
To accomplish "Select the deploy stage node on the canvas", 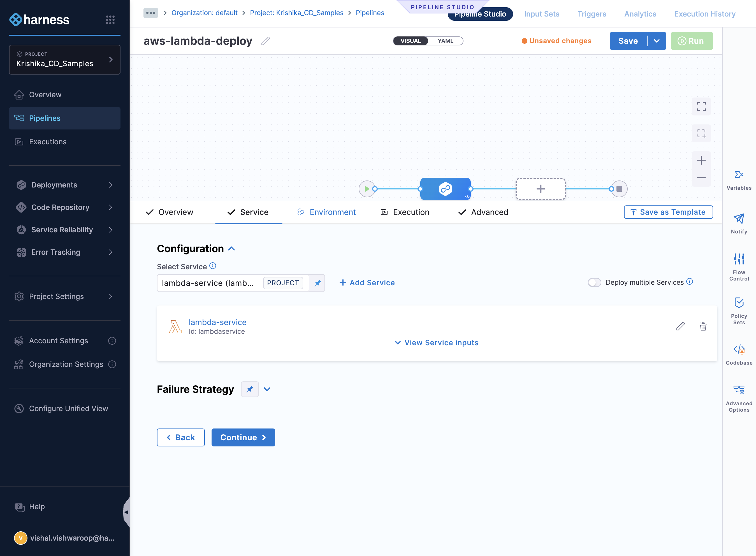I will (x=445, y=189).
